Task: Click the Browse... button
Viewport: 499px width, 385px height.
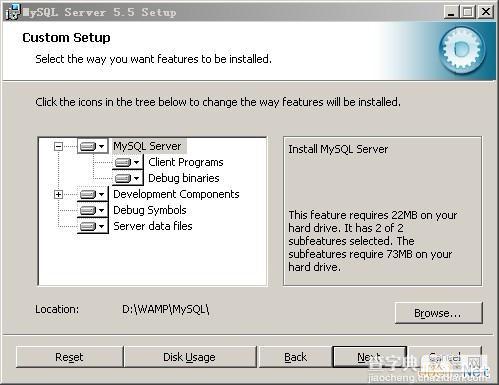Action: click(438, 313)
